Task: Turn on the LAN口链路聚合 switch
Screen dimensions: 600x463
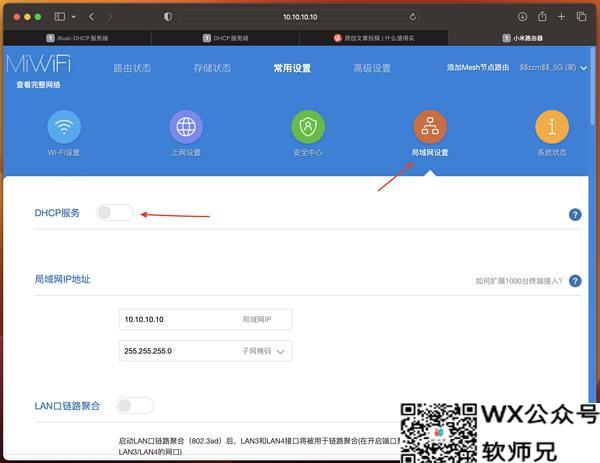Action: (x=135, y=406)
